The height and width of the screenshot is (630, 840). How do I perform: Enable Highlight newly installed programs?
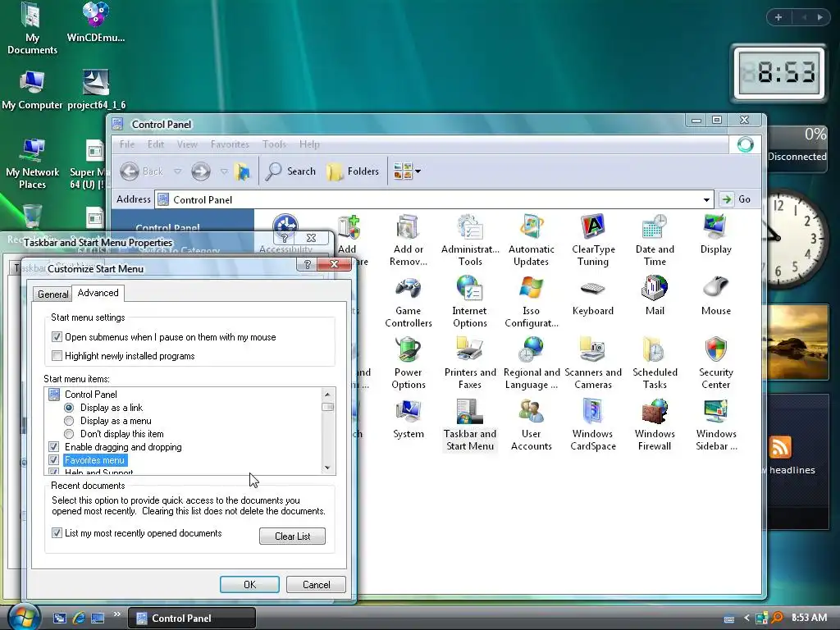pos(57,356)
